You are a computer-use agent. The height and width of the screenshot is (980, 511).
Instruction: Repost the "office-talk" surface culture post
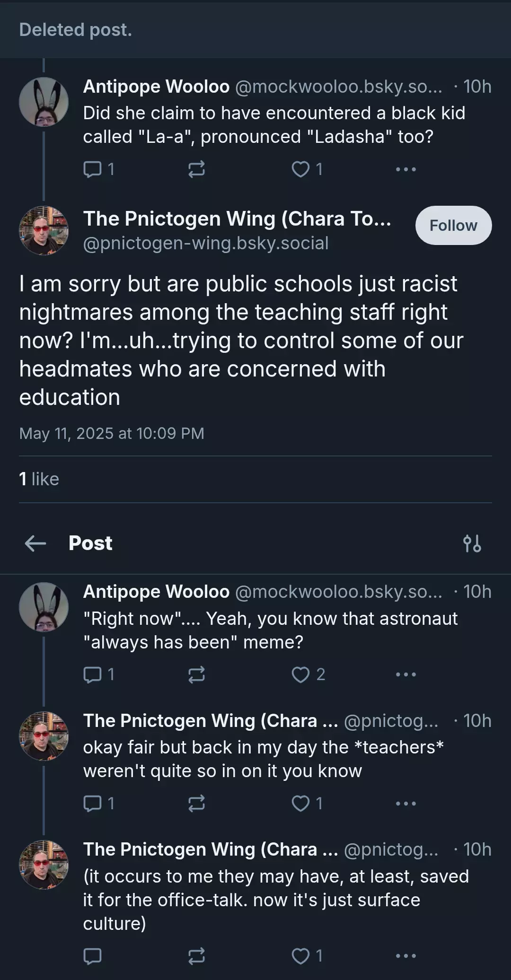coord(196,956)
